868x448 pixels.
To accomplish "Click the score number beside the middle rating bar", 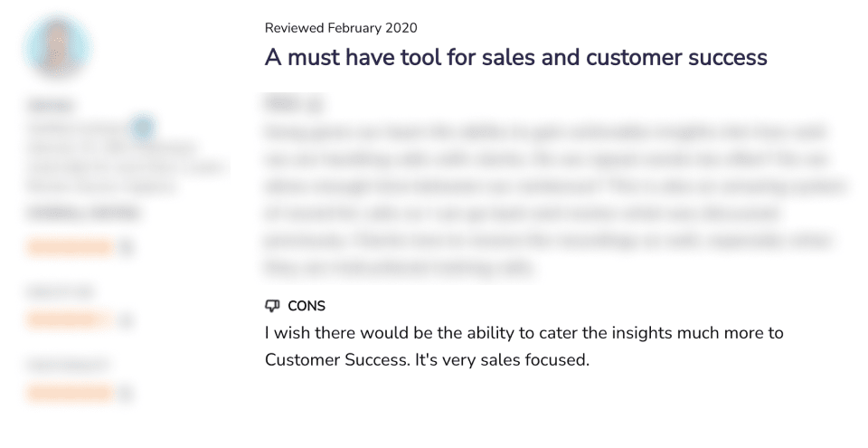I will pos(127,319).
